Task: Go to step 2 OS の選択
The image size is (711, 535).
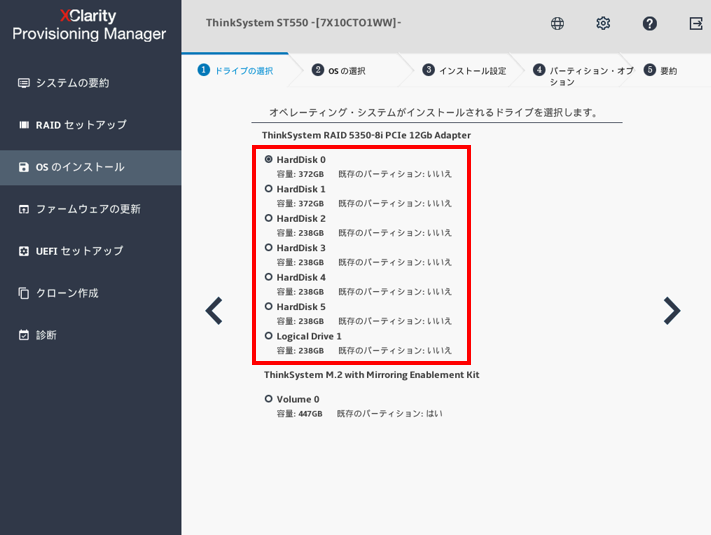Action: point(338,71)
